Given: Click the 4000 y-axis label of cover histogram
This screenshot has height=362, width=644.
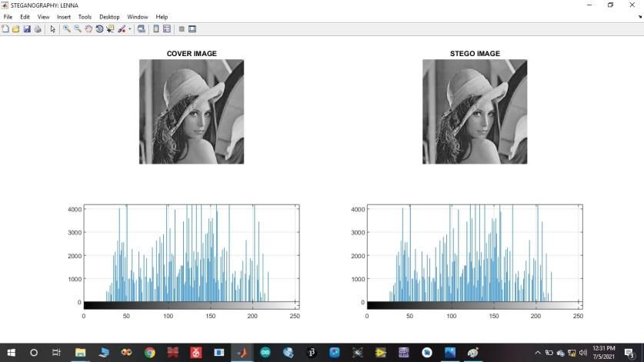Looking at the screenshot, I should pos(75,209).
